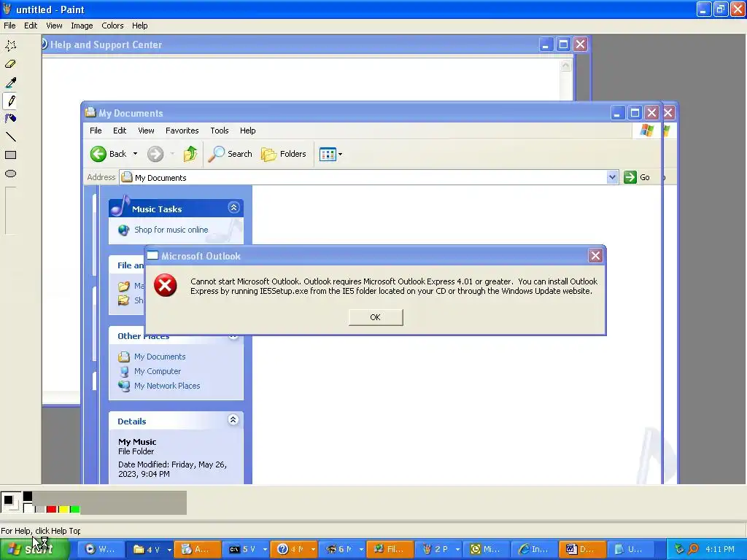The height and width of the screenshot is (560, 747).
Task: Open the Paint Image menu
Action: [82, 26]
